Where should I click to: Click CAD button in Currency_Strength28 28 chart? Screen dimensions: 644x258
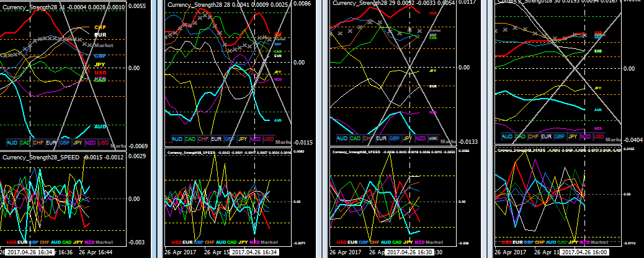[x=190, y=140]
